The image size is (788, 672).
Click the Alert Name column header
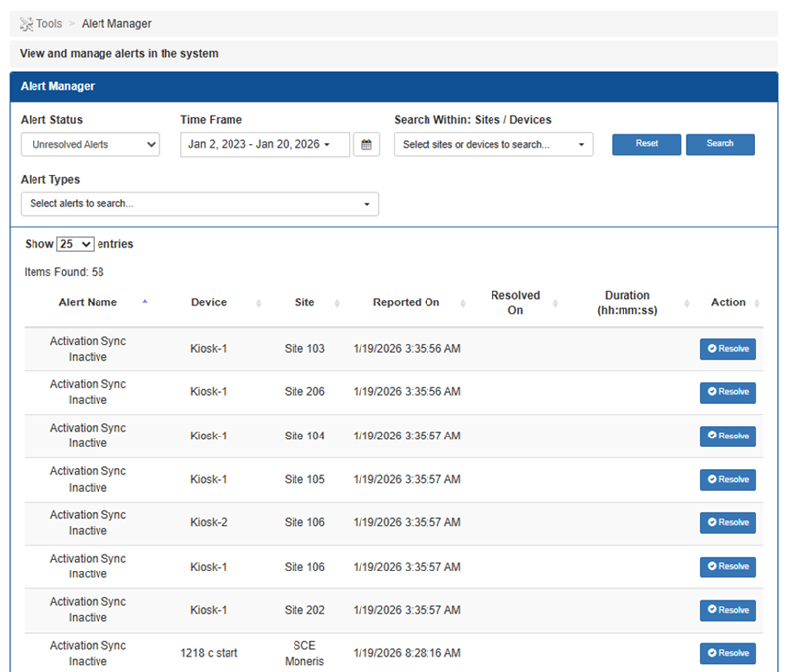(88, 302)
